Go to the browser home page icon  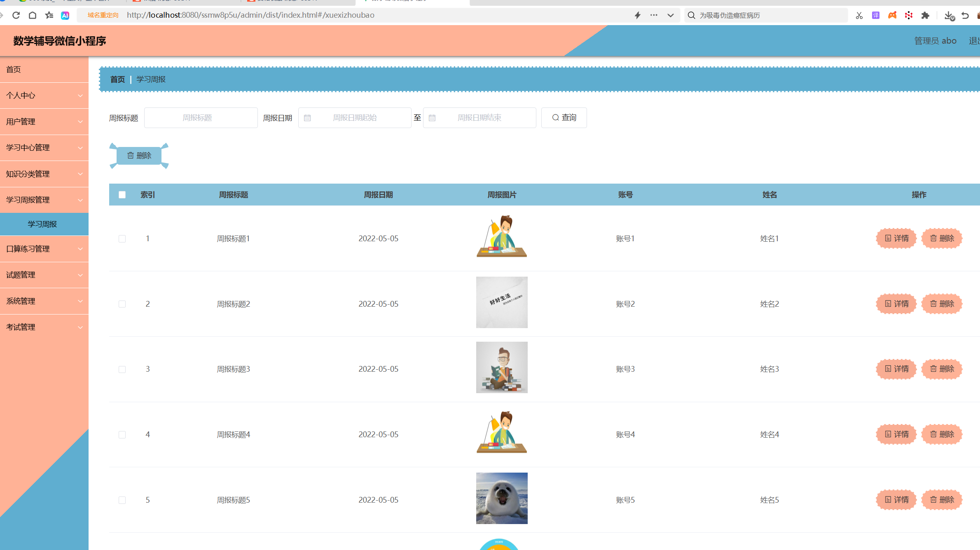pyautogui.click(x=33, y=15)
